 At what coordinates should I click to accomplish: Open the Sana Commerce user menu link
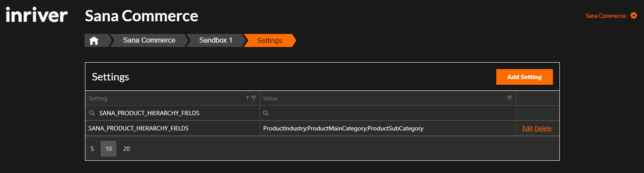coord(606,16)
